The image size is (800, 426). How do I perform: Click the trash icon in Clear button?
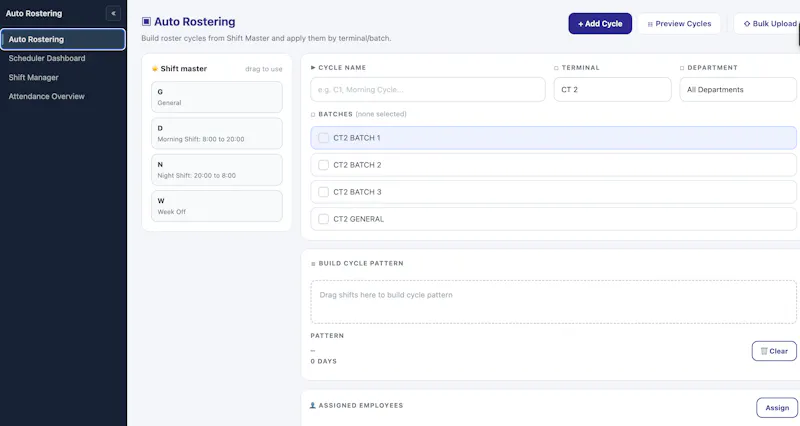tap(764, 351)
